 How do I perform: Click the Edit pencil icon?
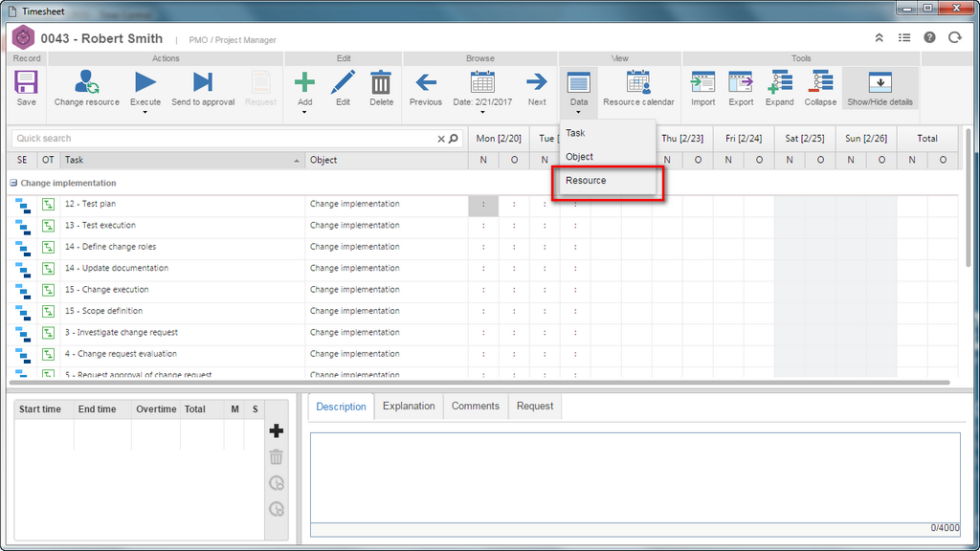pyautogui.click(x=343, y=82)
